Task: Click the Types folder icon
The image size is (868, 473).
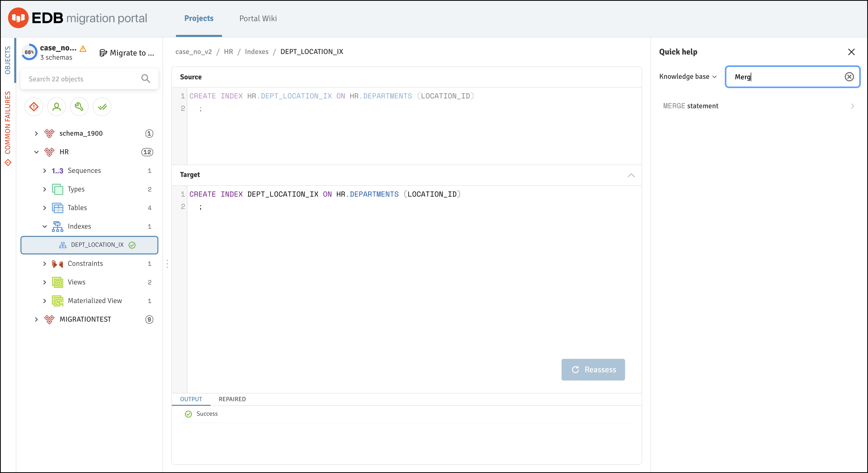Action: click(58, 189)
